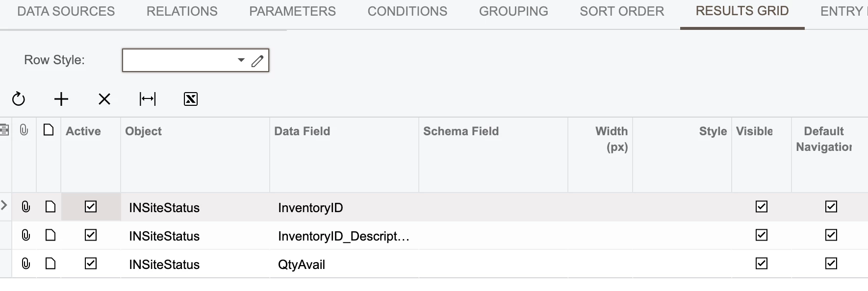Open the note icon on QtyAvail row
The image size is (868, 291).
click(50, 264)
